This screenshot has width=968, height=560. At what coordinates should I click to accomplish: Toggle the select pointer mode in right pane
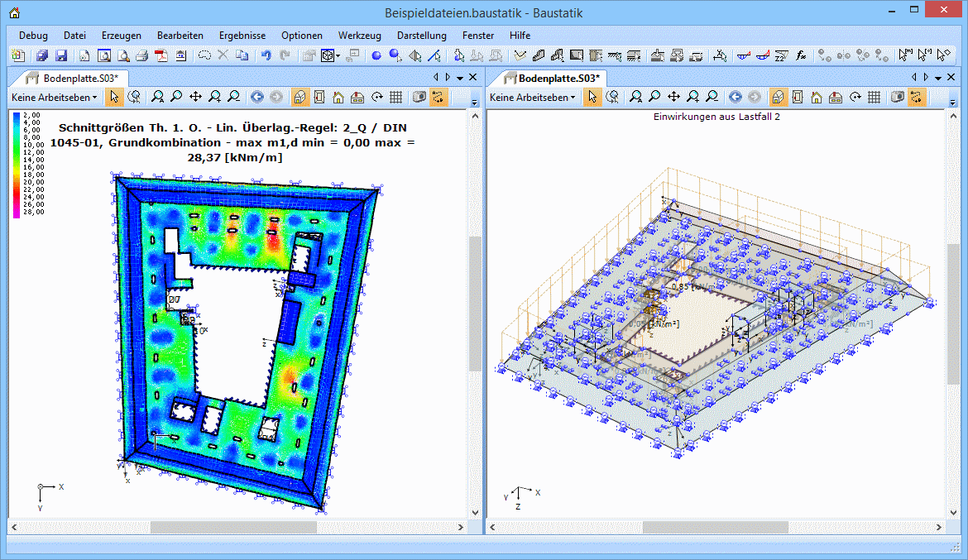[x=592, y=97]
